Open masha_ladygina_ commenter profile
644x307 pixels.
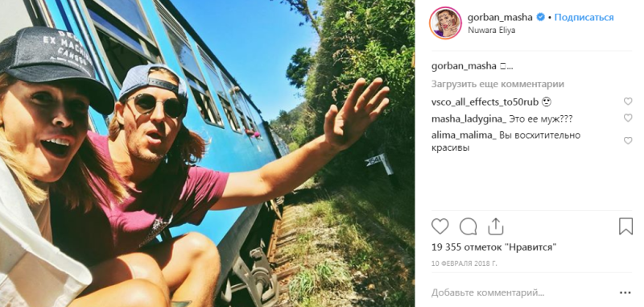(469, 119)
